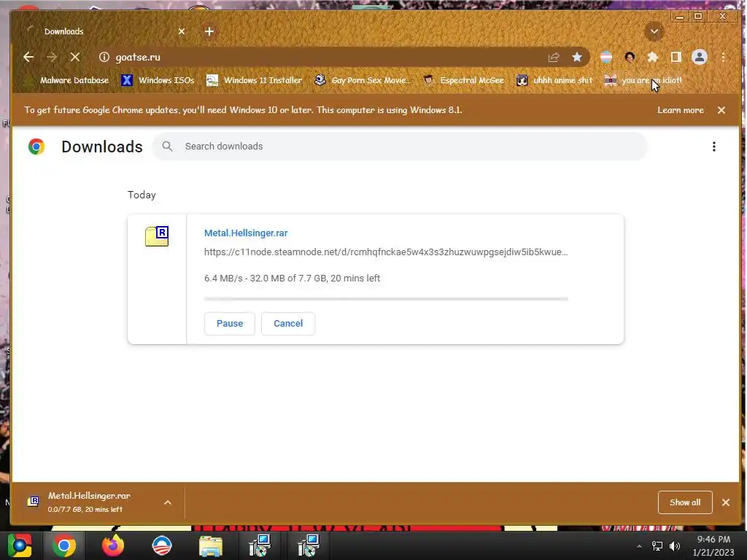This screenshot has width=747, height=560.
Task: Pause the Metal.Hellsinger.rar download
Action: pos(230,323)
